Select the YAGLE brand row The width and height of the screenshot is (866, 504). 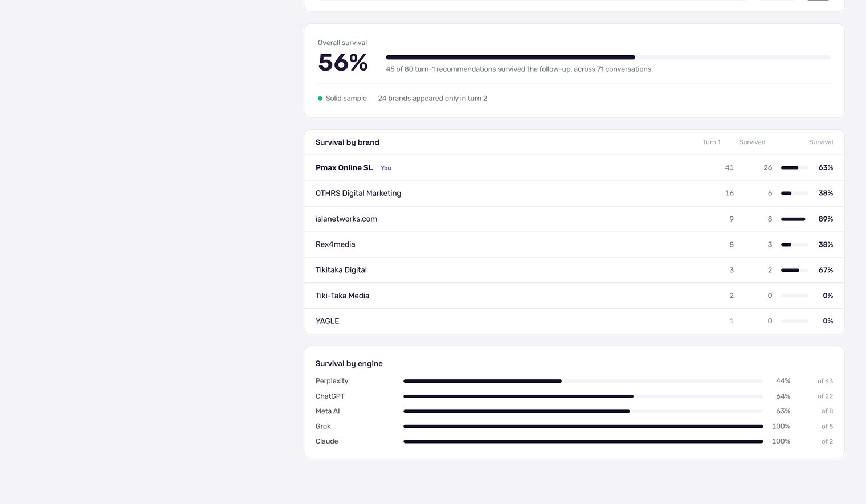(574, 321)
